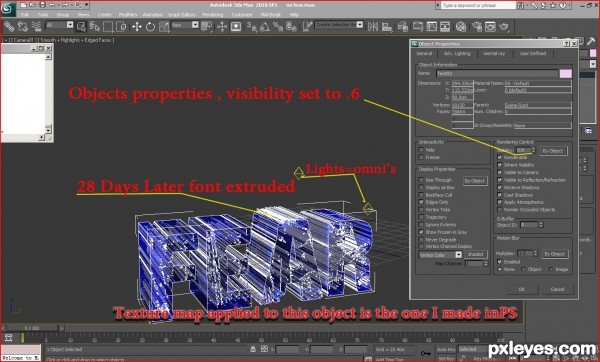
Task: Switch to the User Defined tab
Action: (x=533, y=54)
